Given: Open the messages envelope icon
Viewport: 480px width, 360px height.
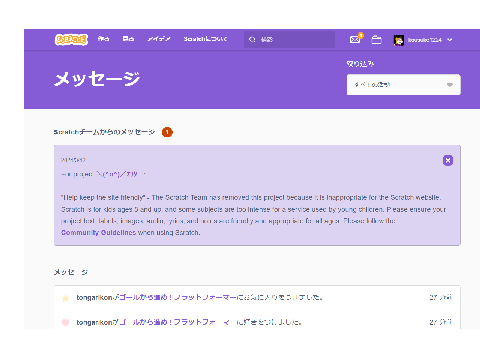Looking at the screenshot, I should [x=355, y=40].
